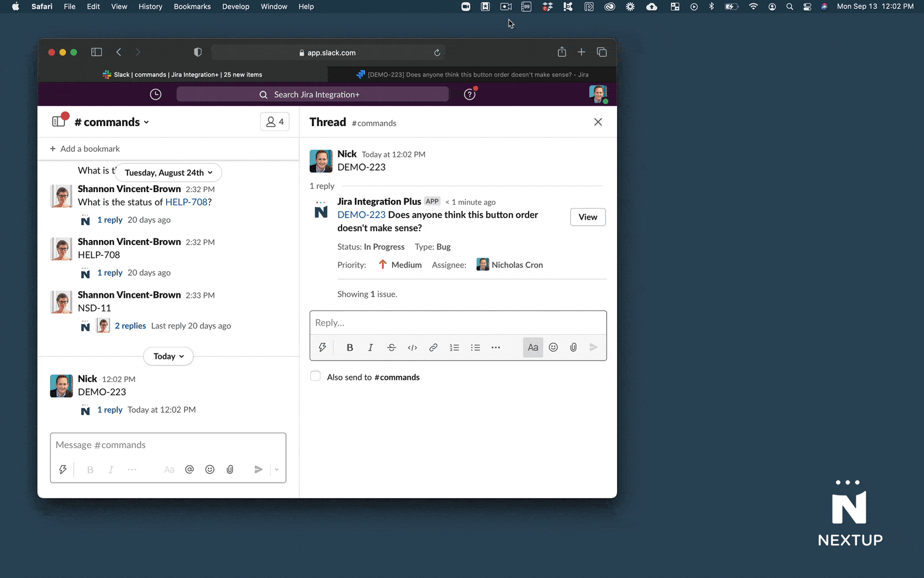Open Control Center in menu bar
924x578 pixels.
click(807, 7)
